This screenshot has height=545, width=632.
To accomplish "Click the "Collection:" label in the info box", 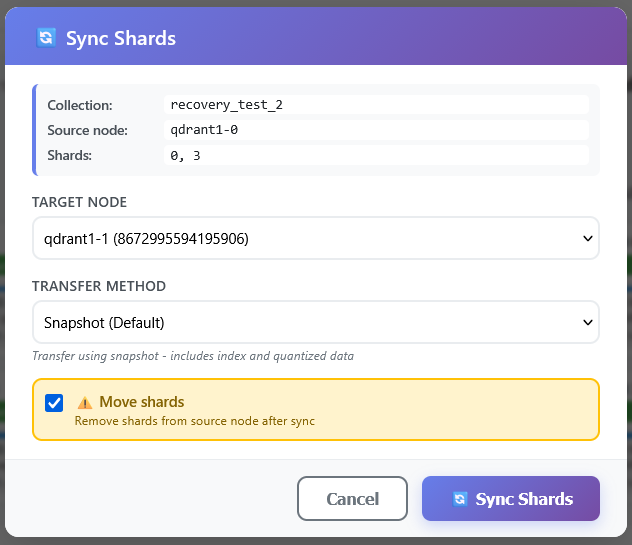I will pos(80,105).
